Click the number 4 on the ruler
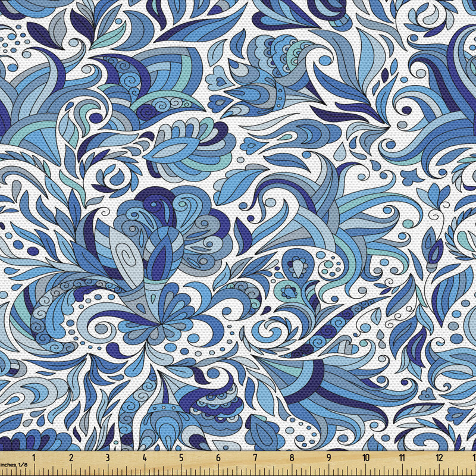 coord(144,458)
